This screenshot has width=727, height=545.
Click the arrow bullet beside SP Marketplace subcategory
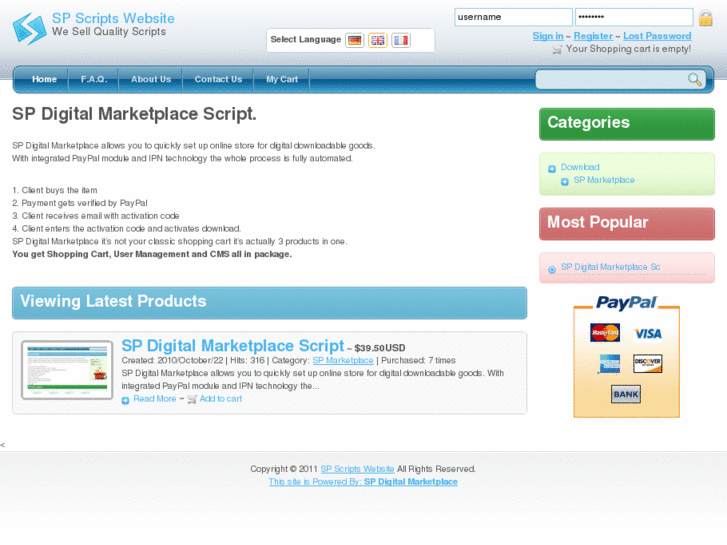pyautogui.click(x=564, y=181)
